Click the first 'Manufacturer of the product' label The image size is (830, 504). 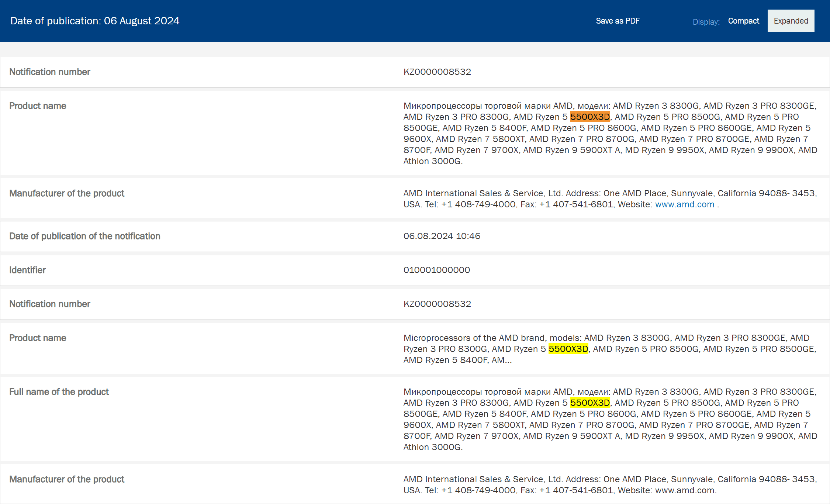67,193
